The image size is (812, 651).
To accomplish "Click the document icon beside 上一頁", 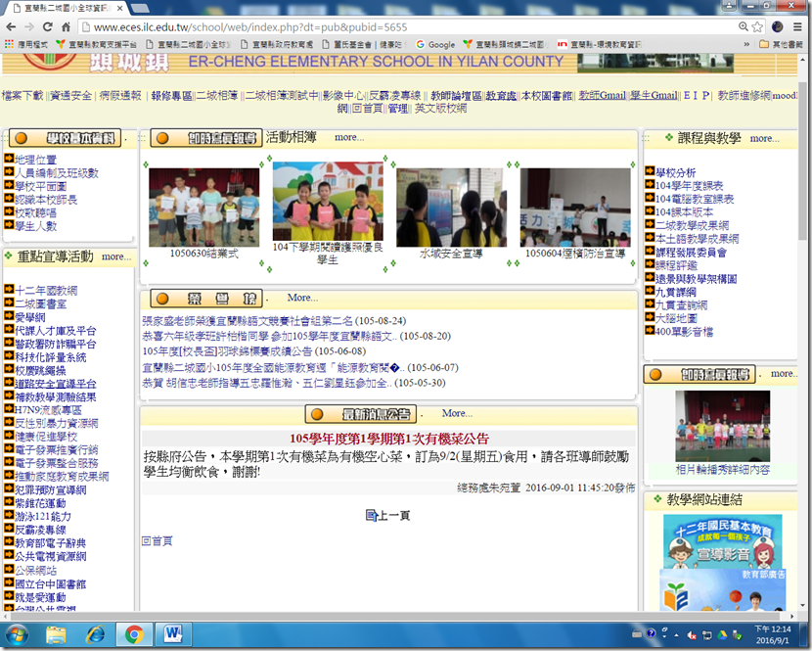I will coord(372,515).
